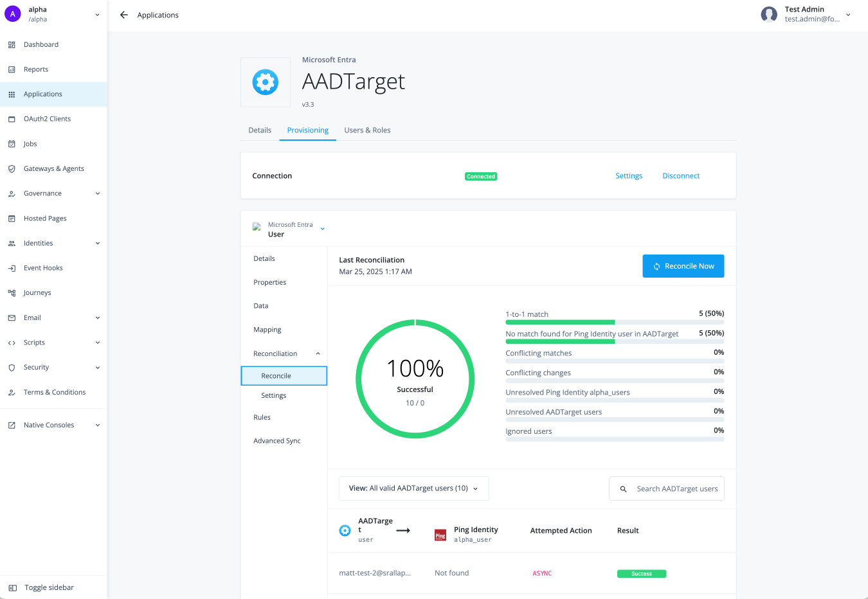The height and width of the screenshot is (599, 868).
Task: Open the View: All valid AADTarget users dropdown
Action: tap(413, 488)
